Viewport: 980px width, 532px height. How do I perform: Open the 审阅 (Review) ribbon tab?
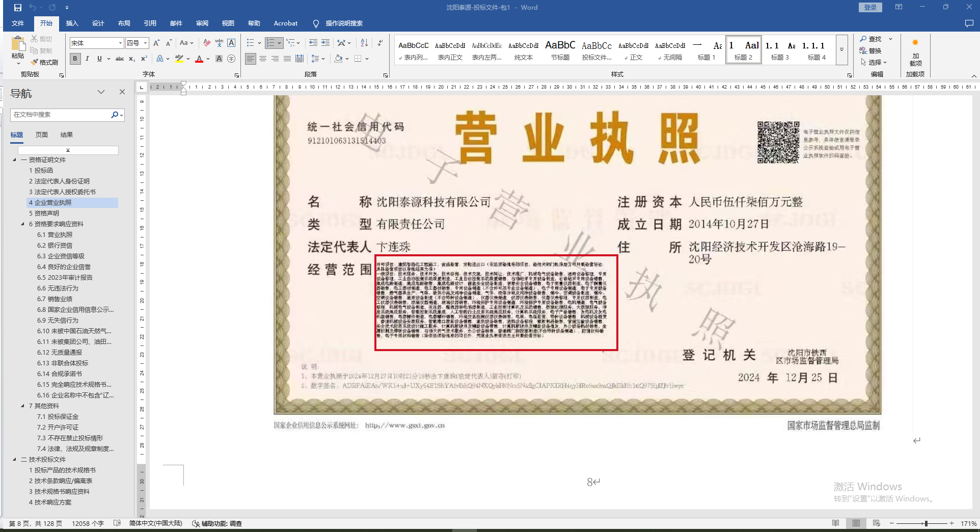202,23
